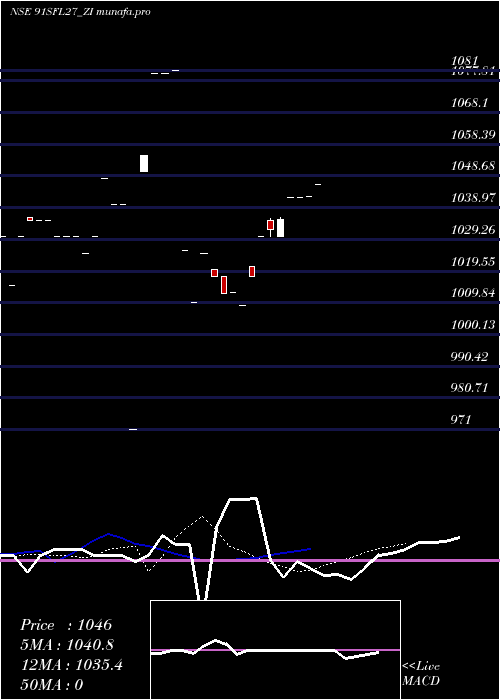
Task: Select the 1048.68 price level label
Action: click(x=473, y=166)
